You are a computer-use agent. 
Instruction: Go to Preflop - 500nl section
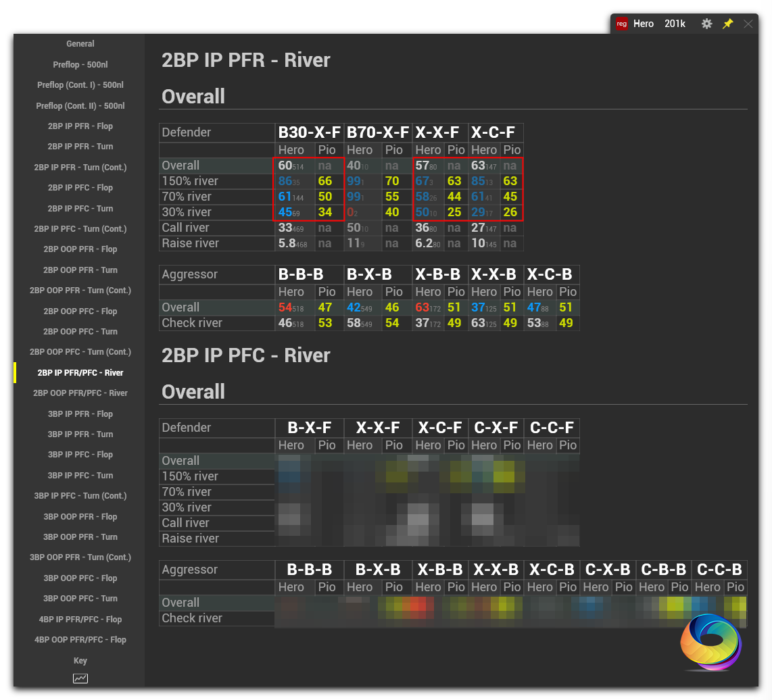tap(80, 65)
